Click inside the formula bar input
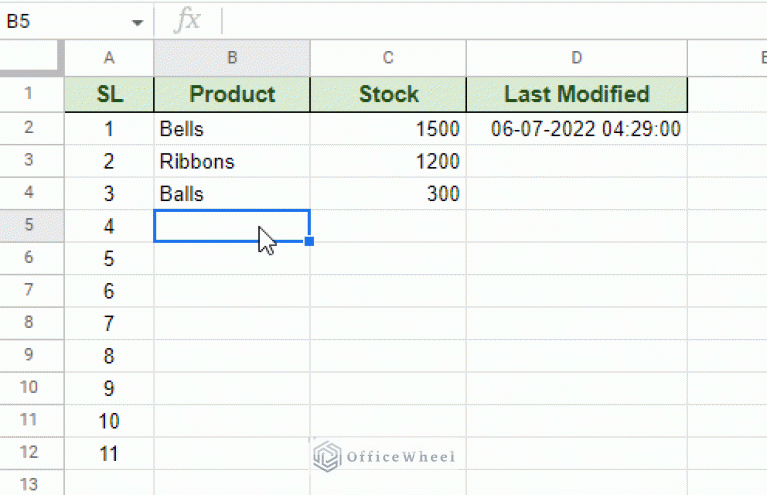The width and height of the screenshot is (767, 495). click(x=494, y=22)
